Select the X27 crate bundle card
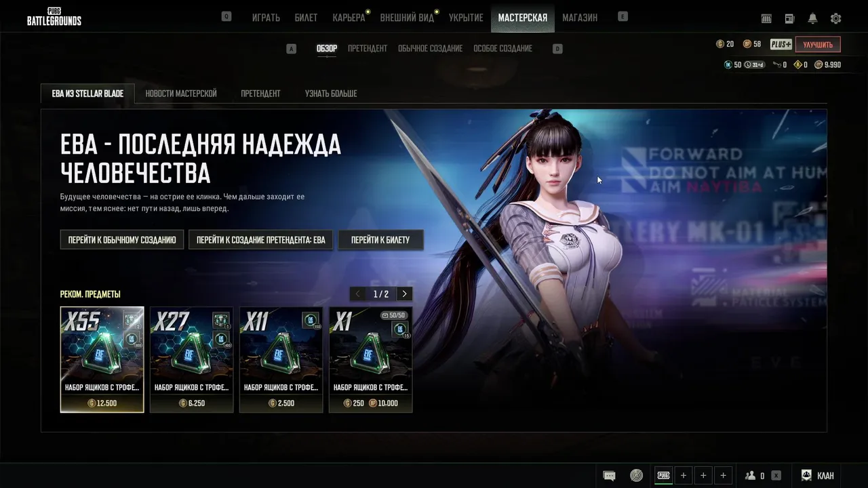Viewport: 868px width, 488px height. tap(191, 360)
